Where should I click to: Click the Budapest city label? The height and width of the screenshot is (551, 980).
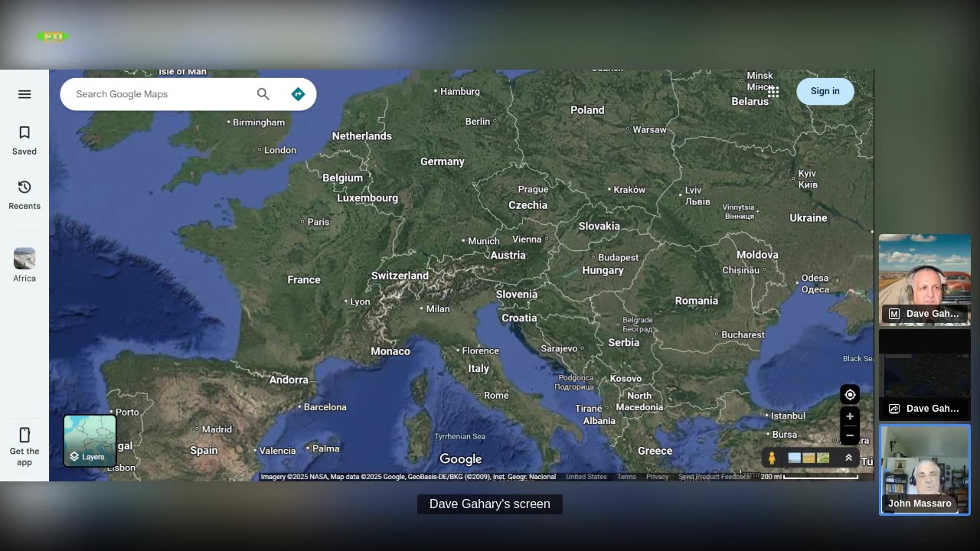pos(619,257)
